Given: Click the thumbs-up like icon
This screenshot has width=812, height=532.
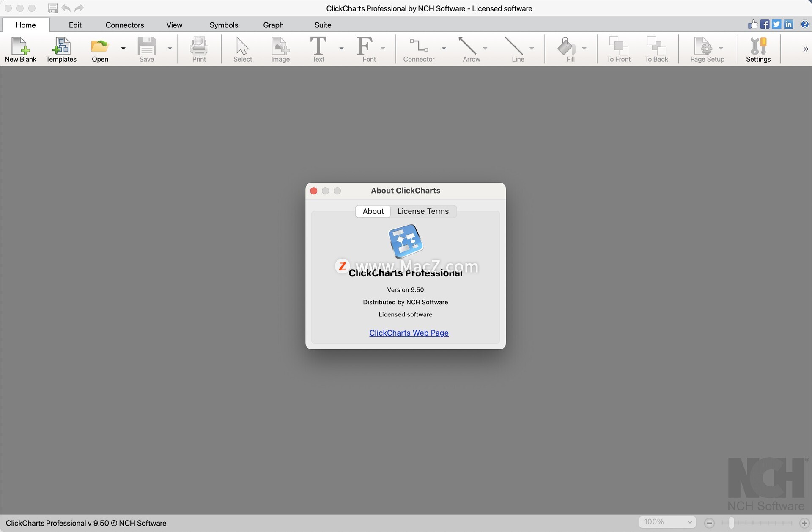Looking at the screenshot, I should coord(753,24).
